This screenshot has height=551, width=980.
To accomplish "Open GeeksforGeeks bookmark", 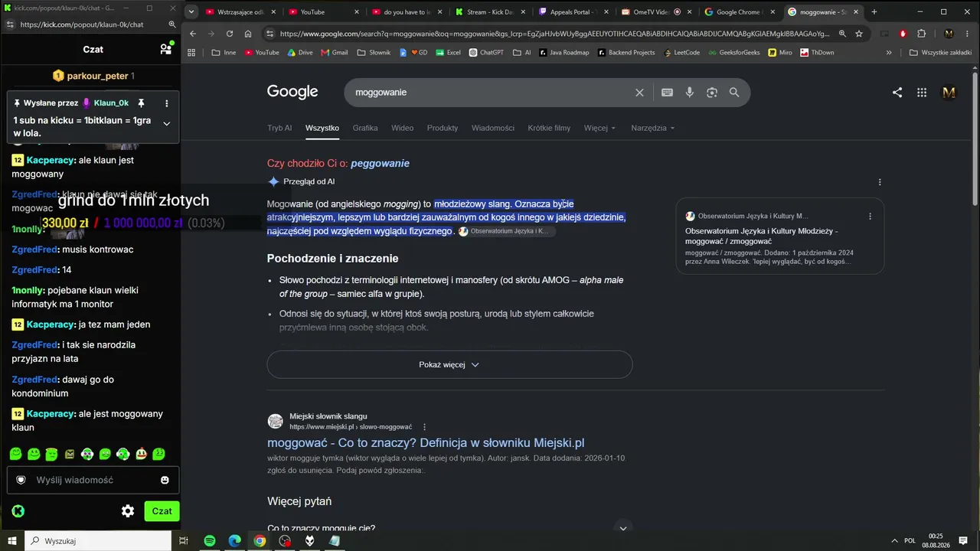I will pos(735,53).
